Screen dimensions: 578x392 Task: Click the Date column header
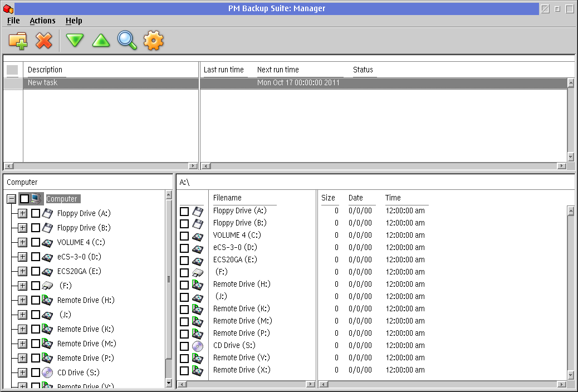pyautogui.click(x=356, y=198)
